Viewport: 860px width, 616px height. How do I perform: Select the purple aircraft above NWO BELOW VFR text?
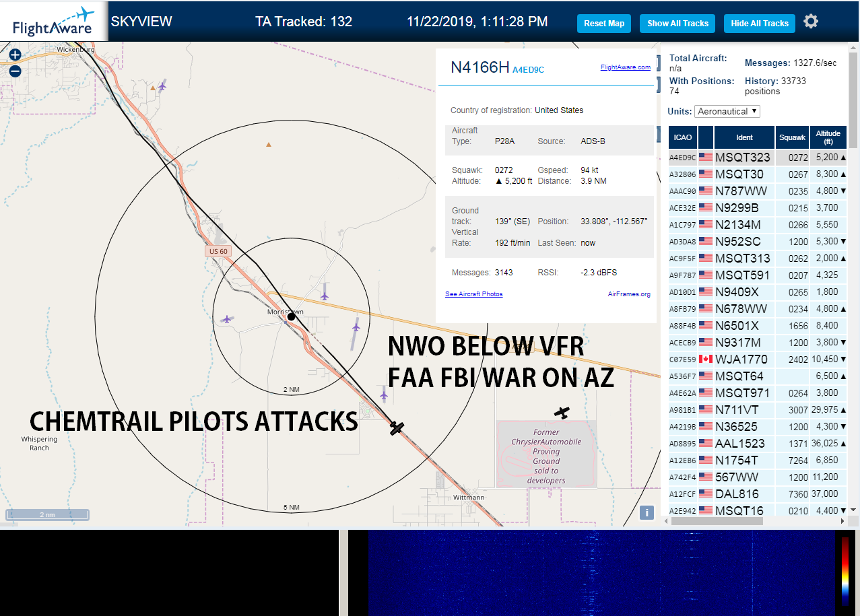click(356, 327)
